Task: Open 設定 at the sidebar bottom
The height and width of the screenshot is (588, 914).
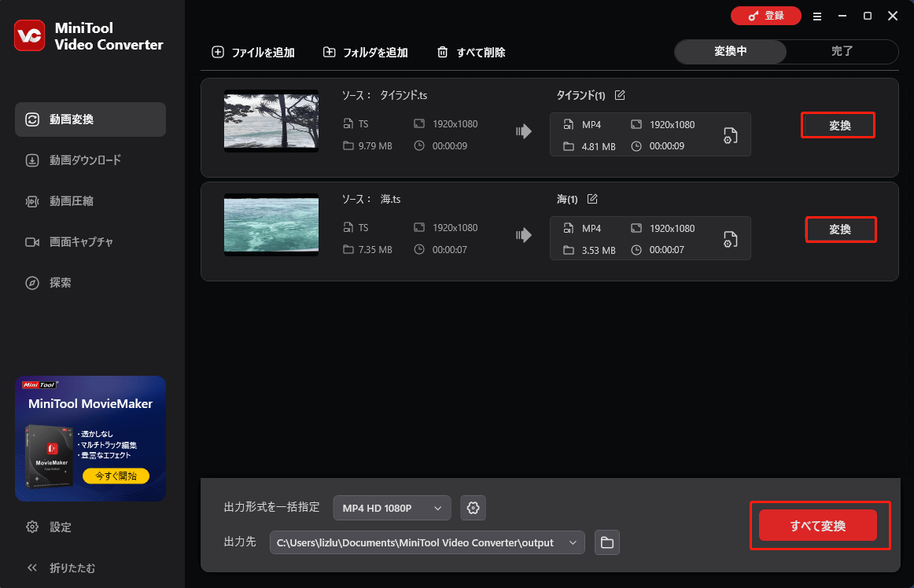Action: 49,527
